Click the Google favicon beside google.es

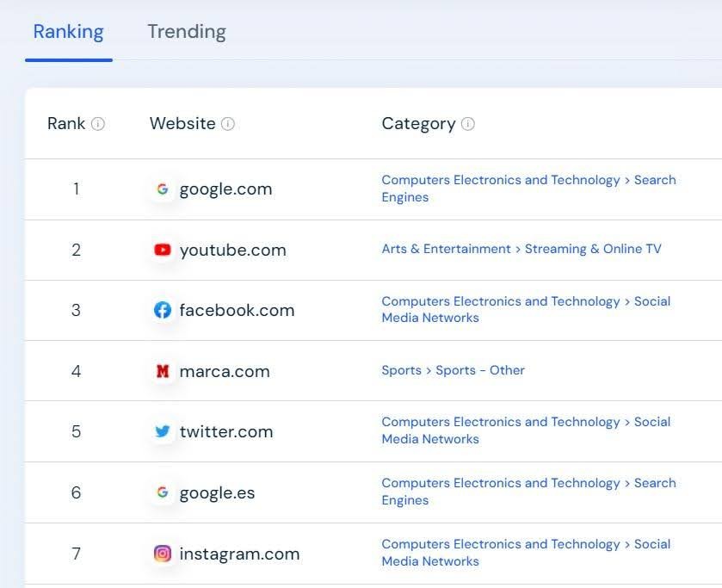click(162, 492)
